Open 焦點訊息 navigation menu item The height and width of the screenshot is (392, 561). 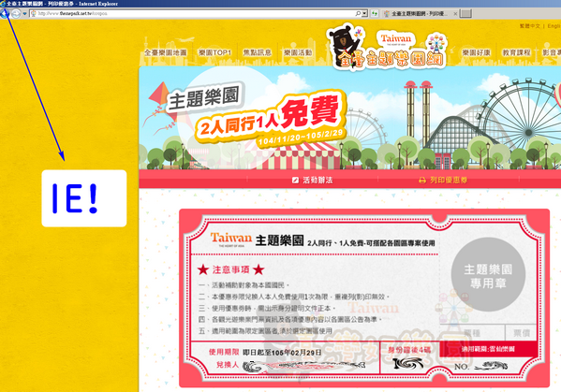click(258, 52)
